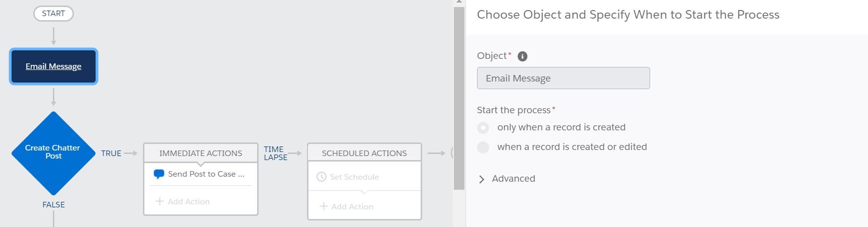868x227 pixels.
Task: Select 'when a record is created or edited'
Action: [x=483, y=147]
